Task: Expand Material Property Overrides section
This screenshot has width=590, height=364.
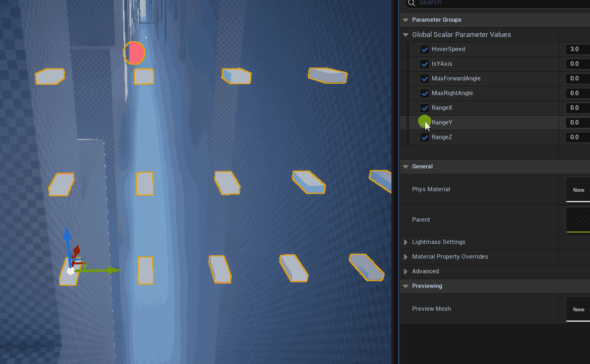Action: point(405,257)
